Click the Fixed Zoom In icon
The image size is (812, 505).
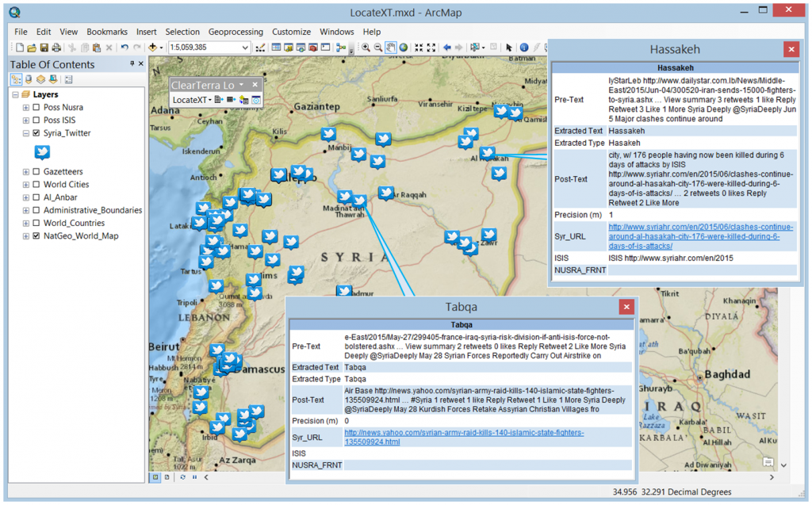[x=419, y=48]
